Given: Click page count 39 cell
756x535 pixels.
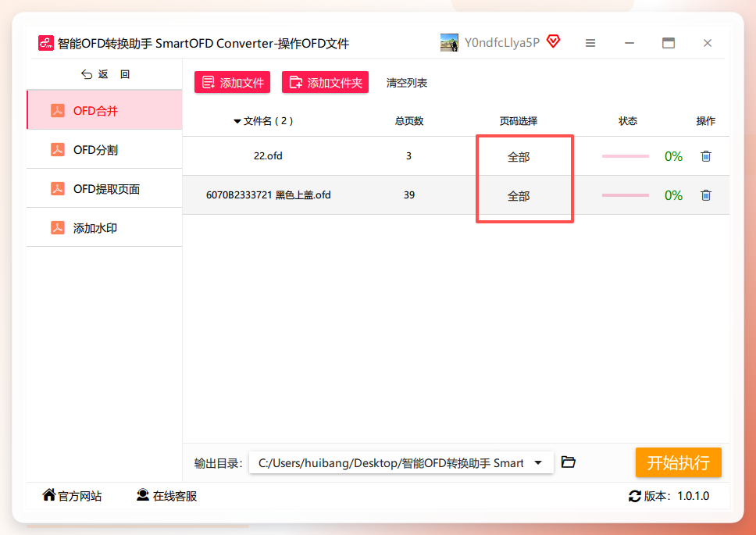Looking at the screenshot, I should click(409, 194).
